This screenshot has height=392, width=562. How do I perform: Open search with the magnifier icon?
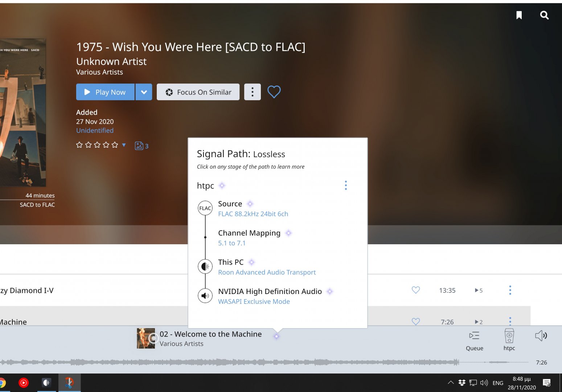[x=544, y=15]
